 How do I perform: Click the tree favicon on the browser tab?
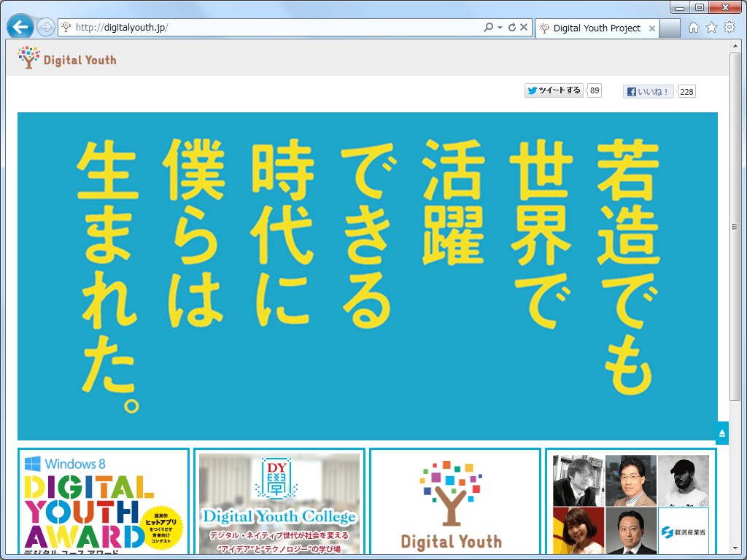tap(544, 28)
